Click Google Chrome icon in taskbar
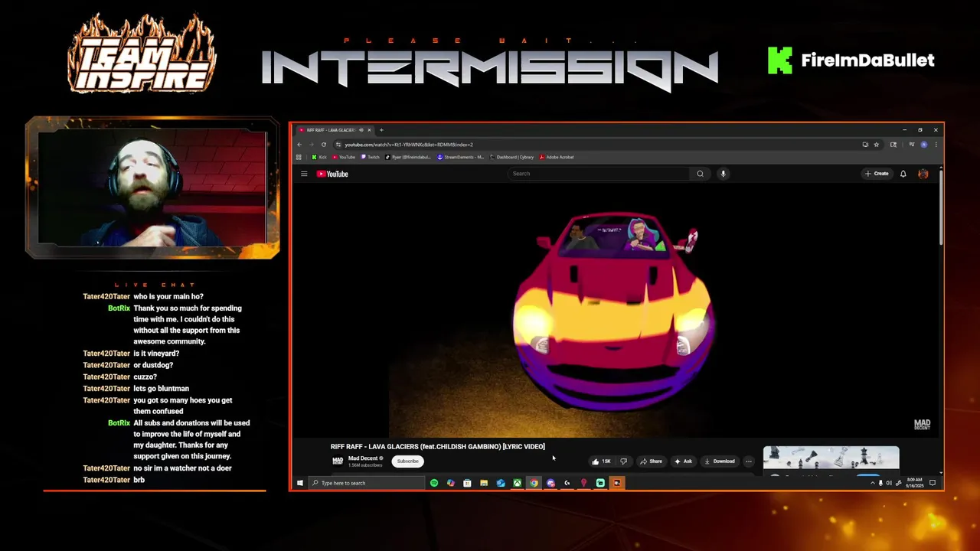 point(534,483)
